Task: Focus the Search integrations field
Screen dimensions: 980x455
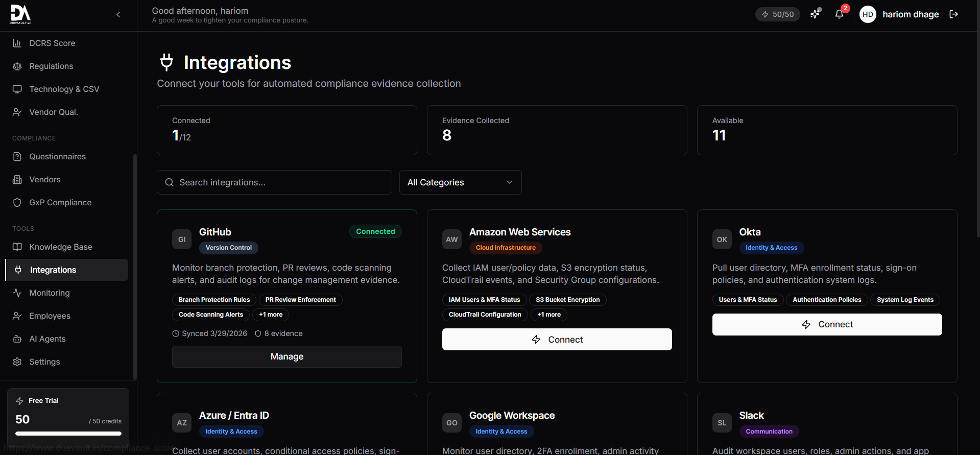Action: pyautogui.click(x=274, y=182)
